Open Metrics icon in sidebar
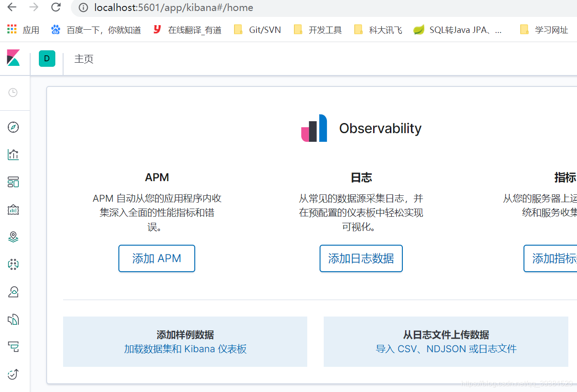 13,291
